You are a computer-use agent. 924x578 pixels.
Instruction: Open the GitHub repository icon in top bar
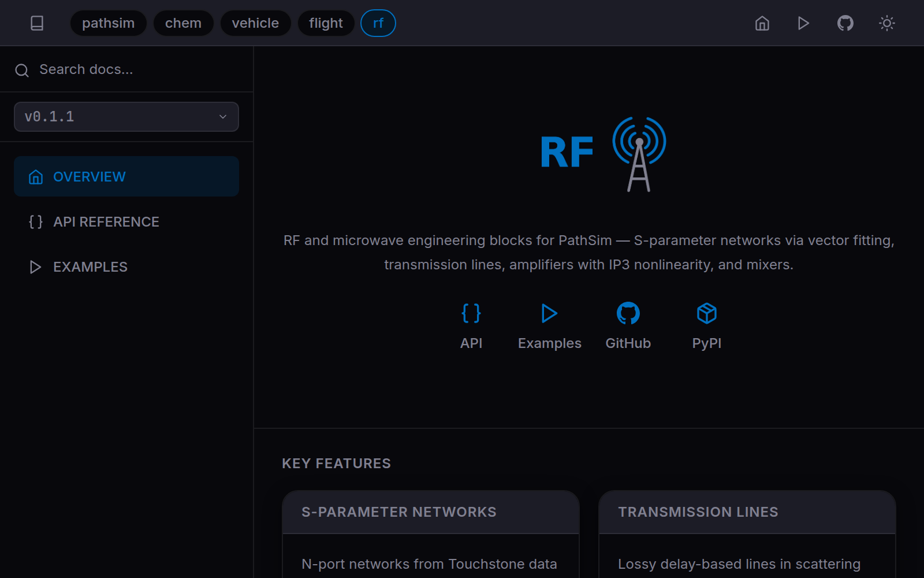point(845,23)
